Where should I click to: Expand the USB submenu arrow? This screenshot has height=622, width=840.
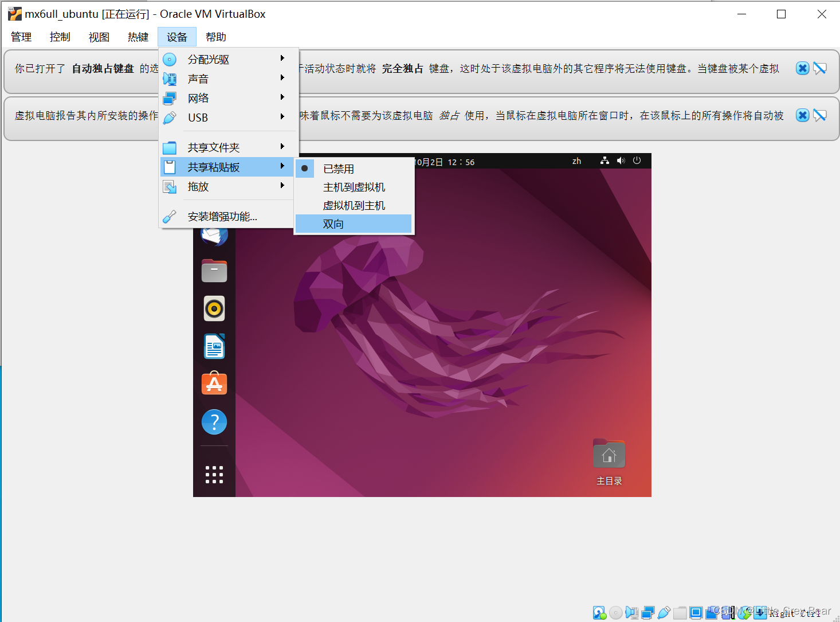pyautogui.click(x=282, y=116)
